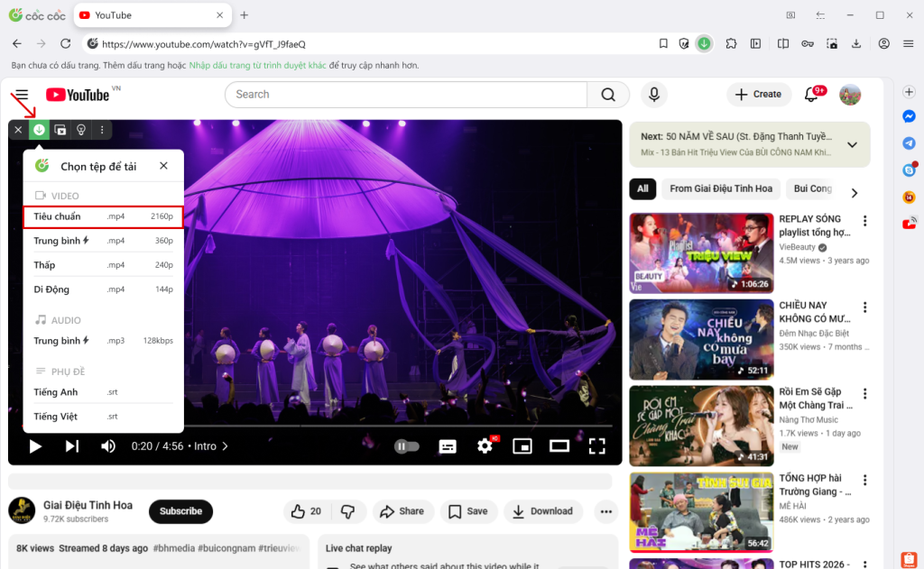Choose Di Động .mp4 144p option
The width and height of the screenshot is (924, 569).
tap(103, 289)
